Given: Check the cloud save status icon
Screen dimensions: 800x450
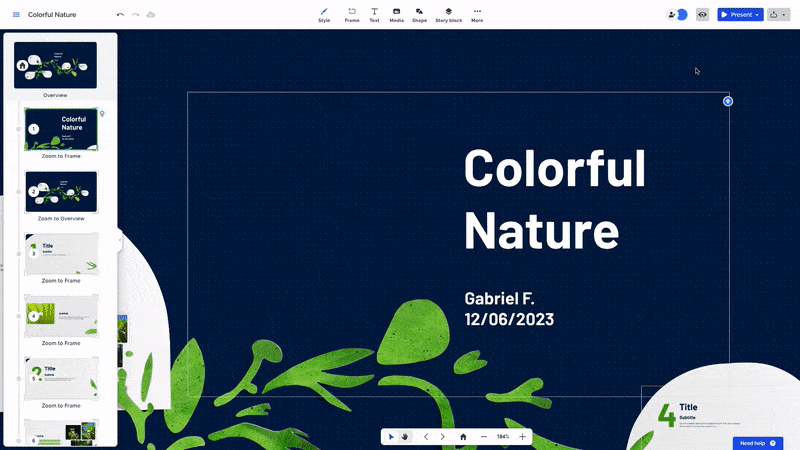Looking at the screenshot, I should [151, 15].
